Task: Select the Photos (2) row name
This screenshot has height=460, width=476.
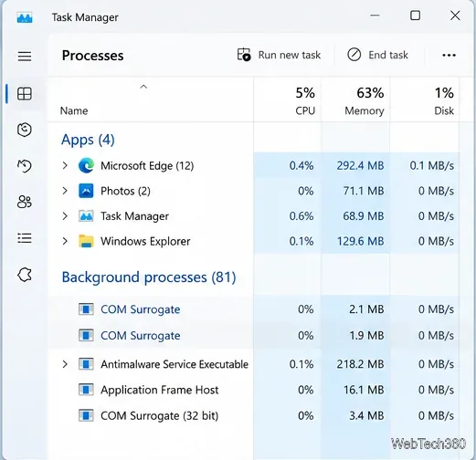Action: pyautogui.click(x=125, y=191)
